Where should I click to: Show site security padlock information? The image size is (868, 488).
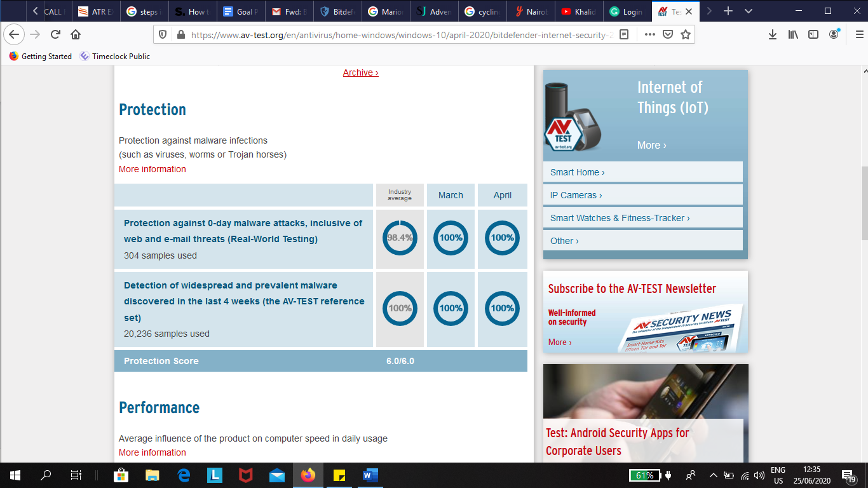pos(180,35)
